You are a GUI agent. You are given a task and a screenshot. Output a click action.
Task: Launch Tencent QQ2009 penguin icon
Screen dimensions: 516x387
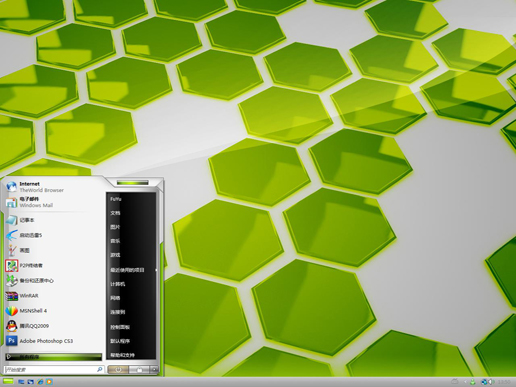click(12, 326)
